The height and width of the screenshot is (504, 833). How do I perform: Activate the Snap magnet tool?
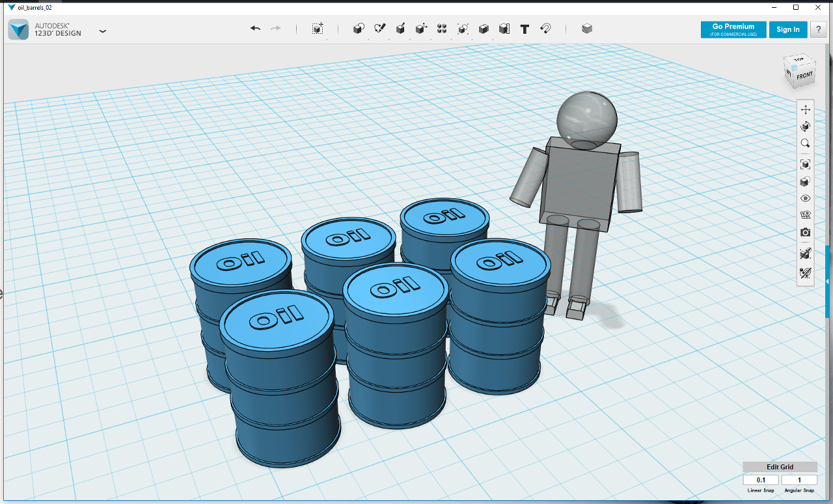(546, 29)
